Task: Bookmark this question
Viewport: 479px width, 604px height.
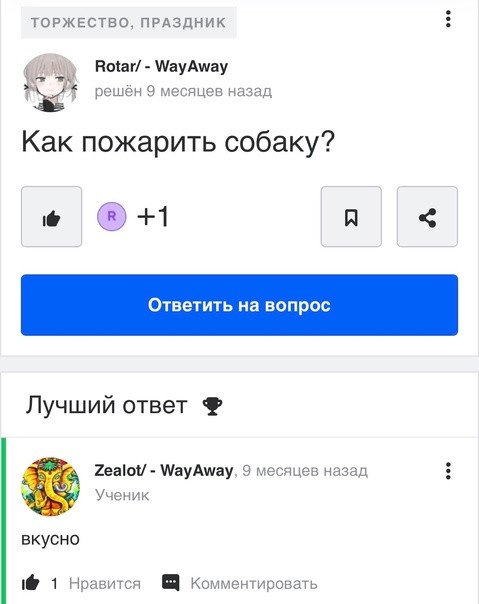Action: [x=351, y=216]
